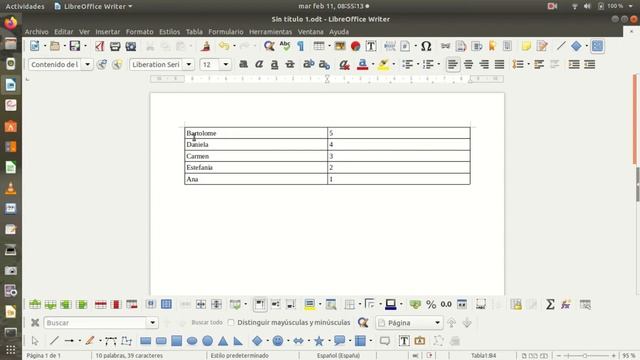The height and width of the screenshot is (360, 640).
Task: Open font size 12 dropdown
Action: coord(225,64)
